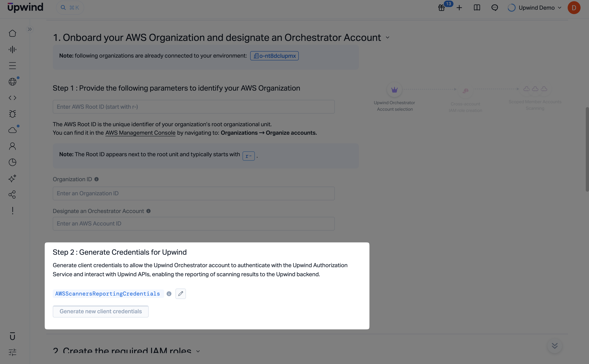Open the search box with ⌘K
The width and height of the screenshot is (589, 364).
pos(70,8)
